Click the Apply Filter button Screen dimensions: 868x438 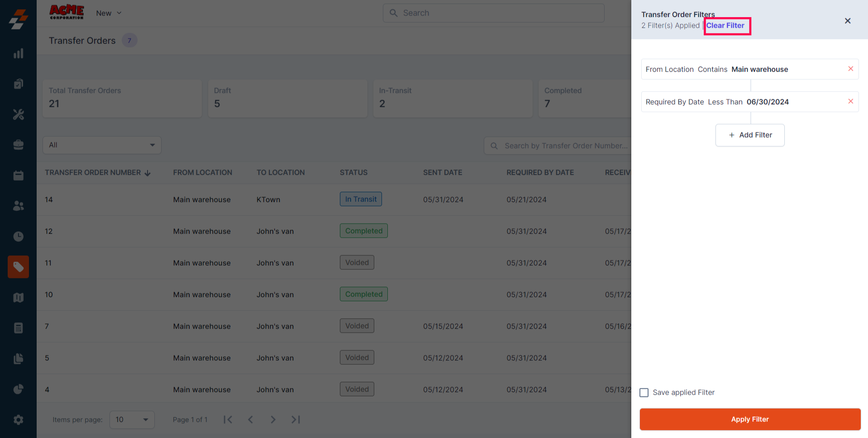point(749,419)
